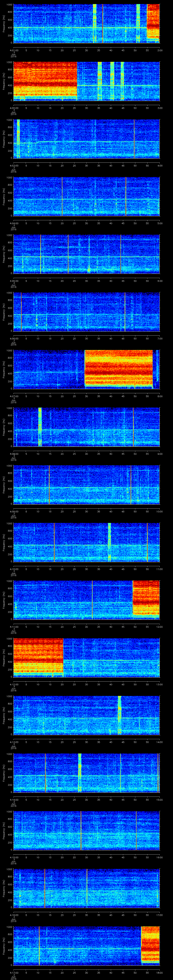Select the spectrogram panel starting at 4:10:00
This screenshot has height=980, width=173.
point(86,542)
